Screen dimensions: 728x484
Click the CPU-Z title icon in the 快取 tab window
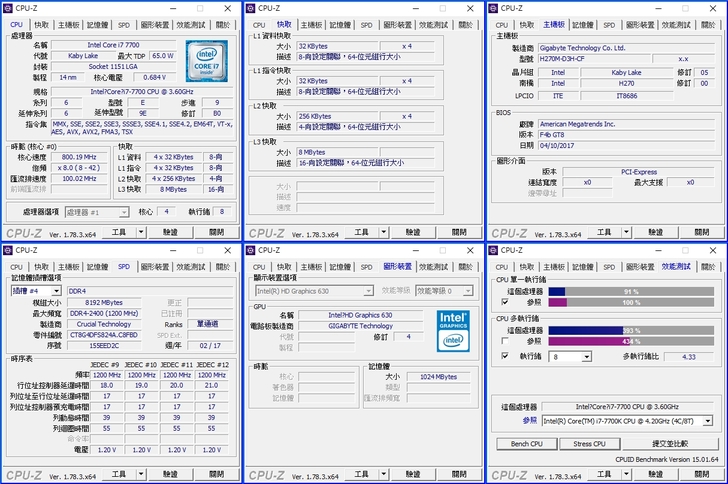(251, 8)
